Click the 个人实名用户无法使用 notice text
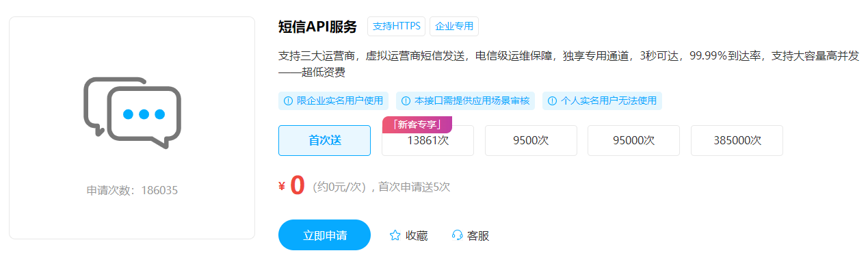 [609, 101]
